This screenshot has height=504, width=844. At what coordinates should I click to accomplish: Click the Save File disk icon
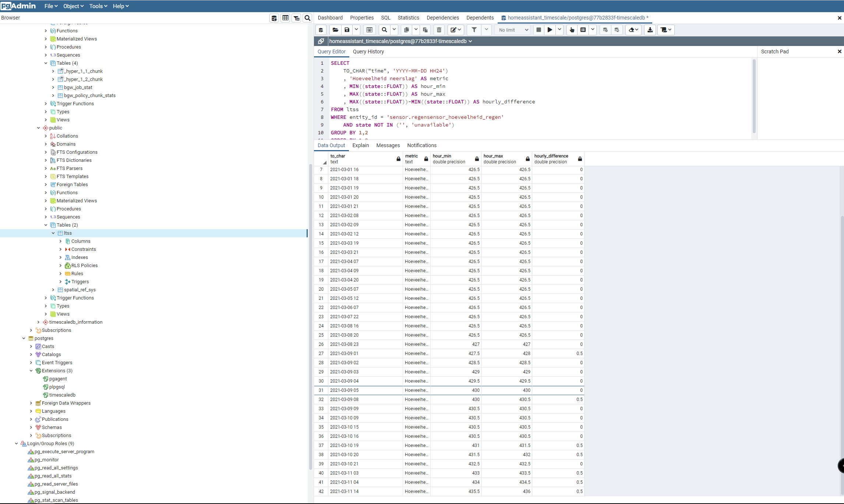click(x=347, y=30)
